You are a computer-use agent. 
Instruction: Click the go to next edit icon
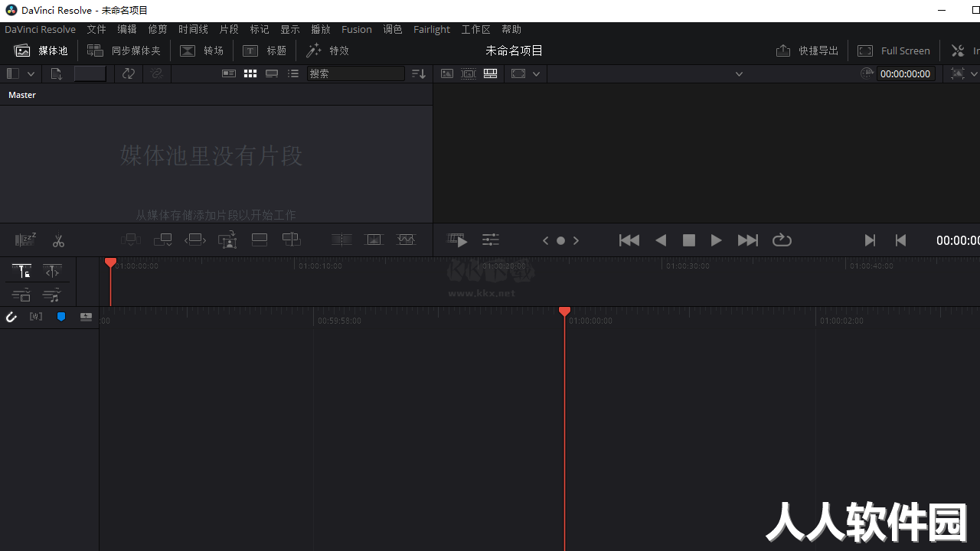point(870,240)
